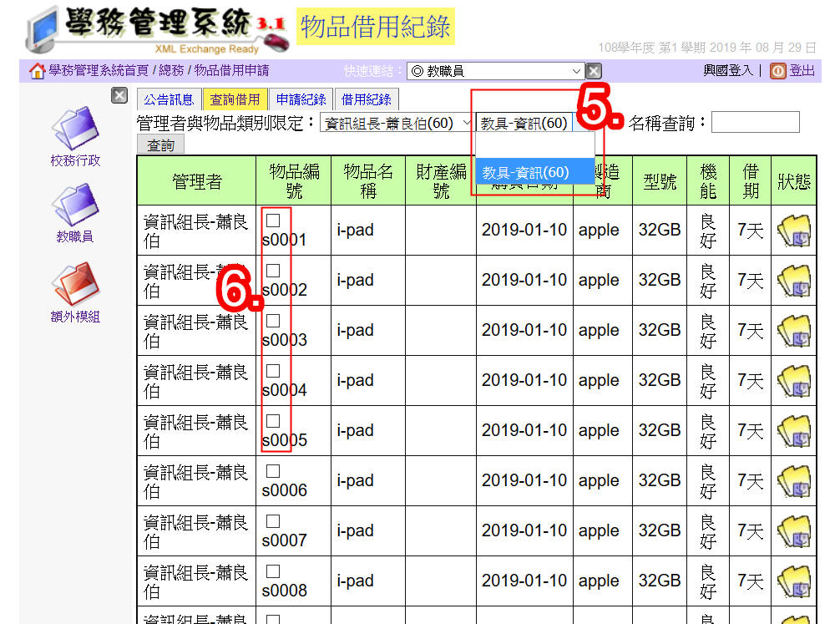Click the home icon in breadcrumb
The image size is (840, 624).
[x=37, y=71]
